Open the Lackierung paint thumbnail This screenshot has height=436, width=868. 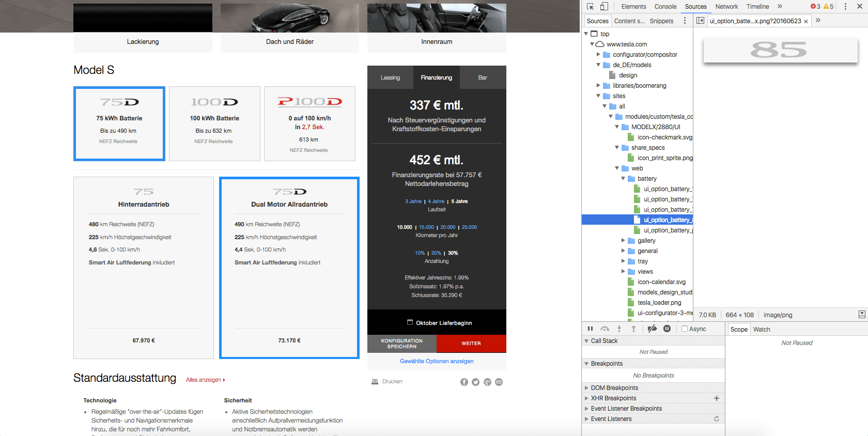click(143, 27)
